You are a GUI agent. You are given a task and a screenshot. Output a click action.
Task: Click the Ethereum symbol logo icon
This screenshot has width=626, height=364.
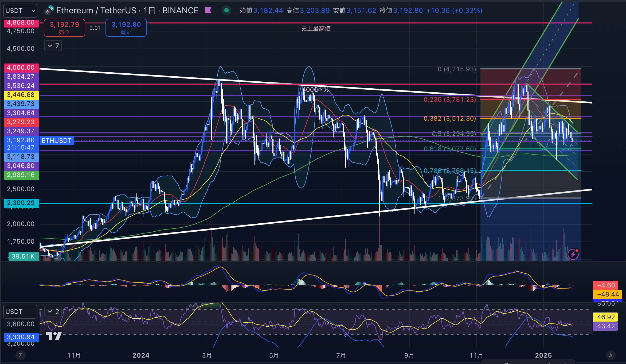point(49,10)
